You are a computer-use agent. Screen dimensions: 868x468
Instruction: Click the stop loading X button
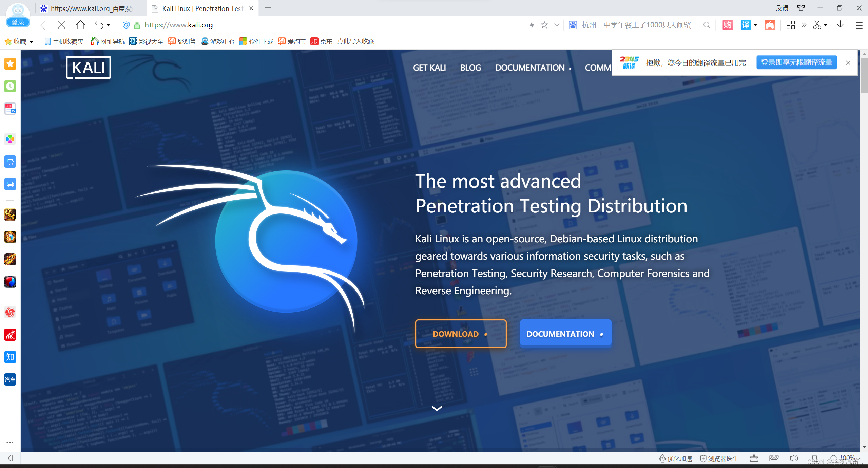61,25
